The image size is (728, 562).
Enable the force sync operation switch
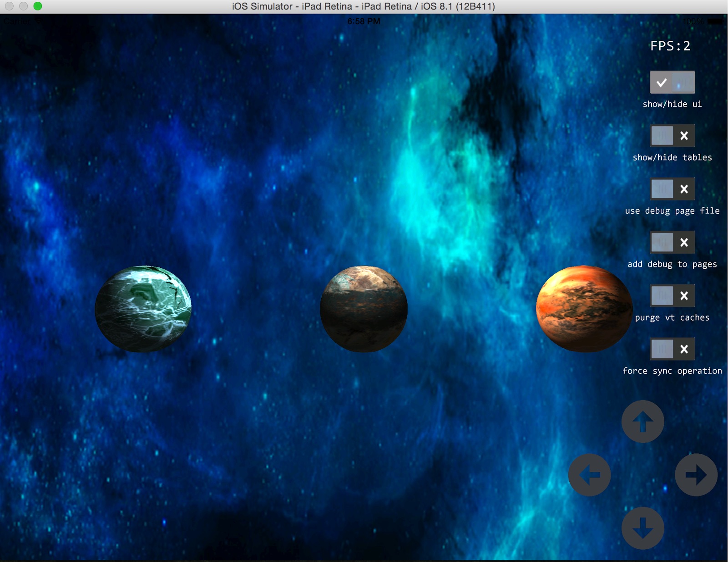672,349
